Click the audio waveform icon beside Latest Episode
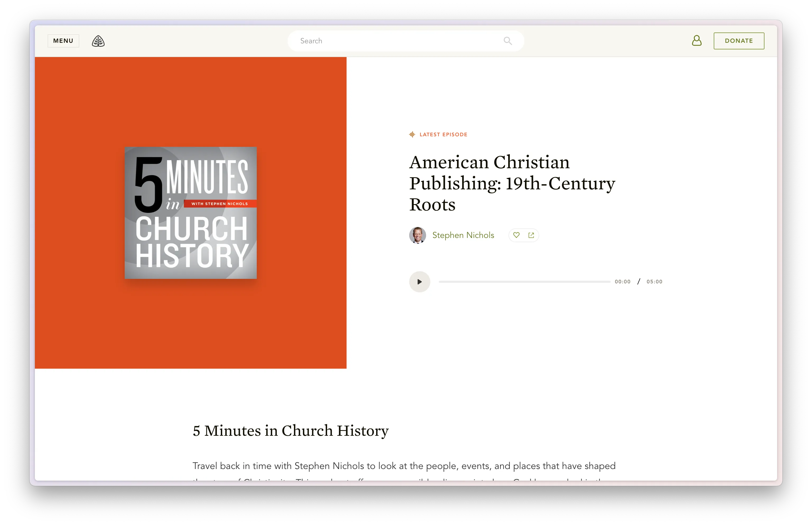Screen dimensions: 812x525 pos(412,135)
